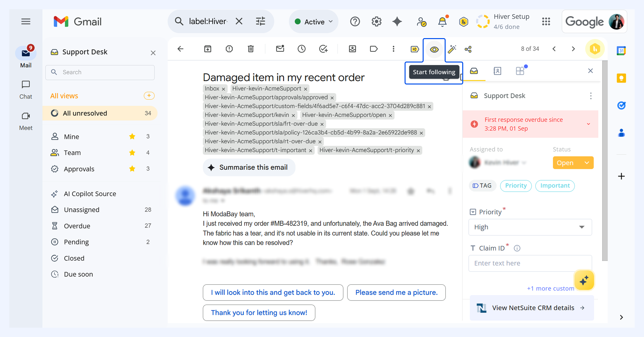Open the Gmail main menu hamburger
Image resolution: width=644 pixels, height=337 pixels.
click(26, 21)
